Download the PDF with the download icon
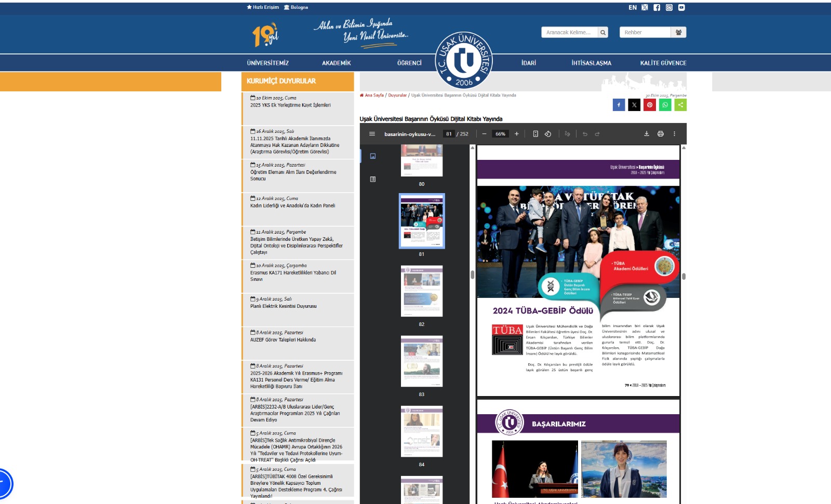Viewport: 831px width, 504px height. pos(647,134)
